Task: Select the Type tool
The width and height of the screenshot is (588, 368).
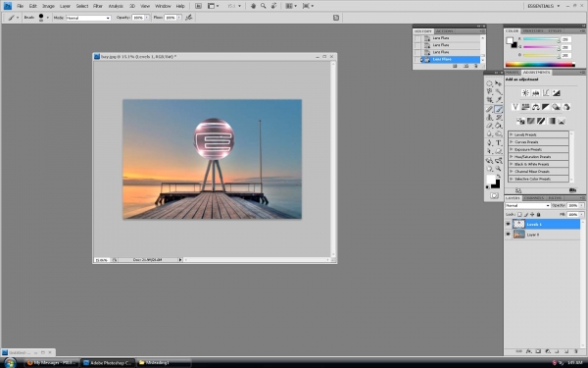Action: pos(499,142)
